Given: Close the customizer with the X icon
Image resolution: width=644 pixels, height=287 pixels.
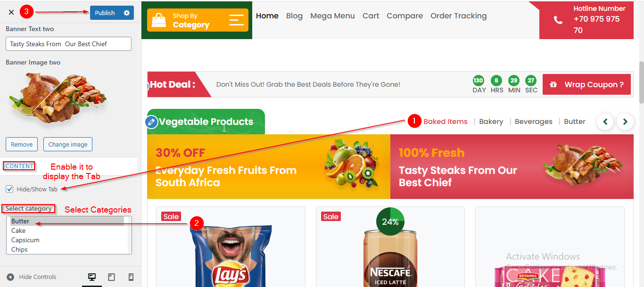Looking at the screenshot, I should pos(11,12).
